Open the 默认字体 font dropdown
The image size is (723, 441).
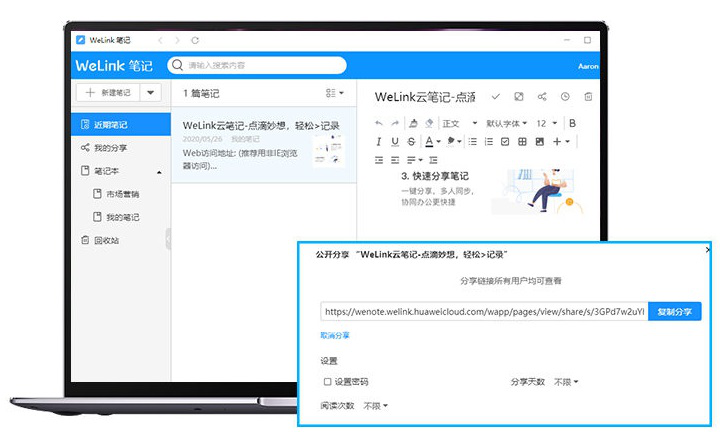click(x=506, y=123)
